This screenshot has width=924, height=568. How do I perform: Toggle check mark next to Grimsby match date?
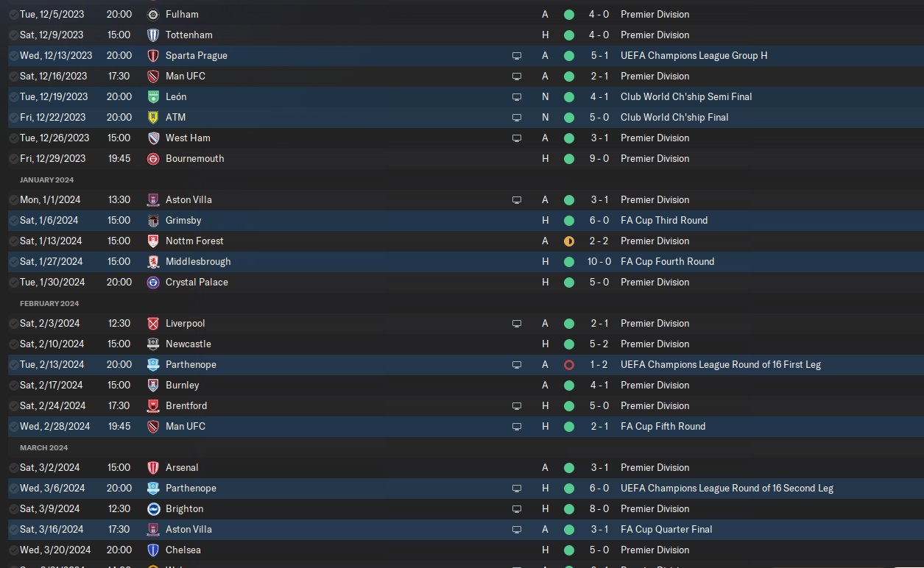14,221
